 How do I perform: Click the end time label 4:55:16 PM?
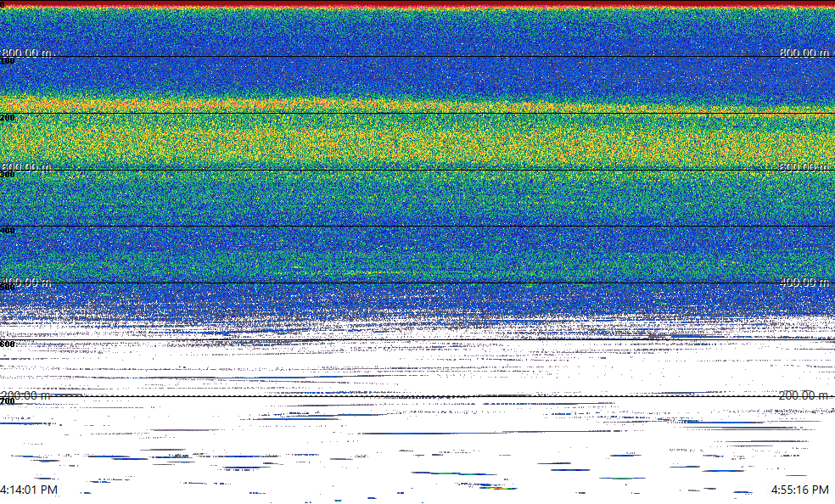click(x=800, y=490)
